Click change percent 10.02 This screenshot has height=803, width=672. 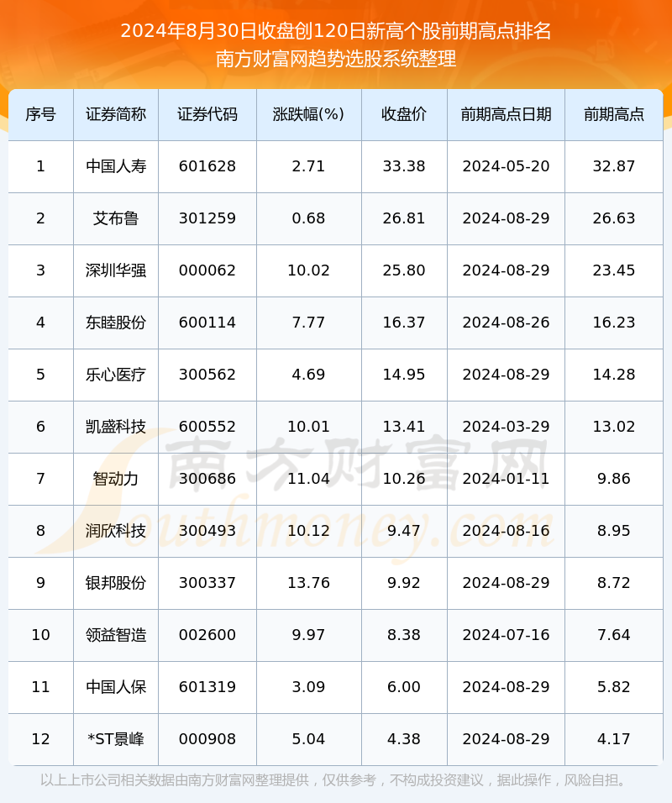pos(308,270)
